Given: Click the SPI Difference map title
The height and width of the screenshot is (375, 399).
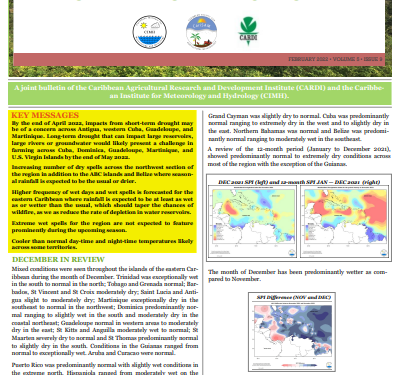Looking at the screenshot, I should tap(293, 297).
